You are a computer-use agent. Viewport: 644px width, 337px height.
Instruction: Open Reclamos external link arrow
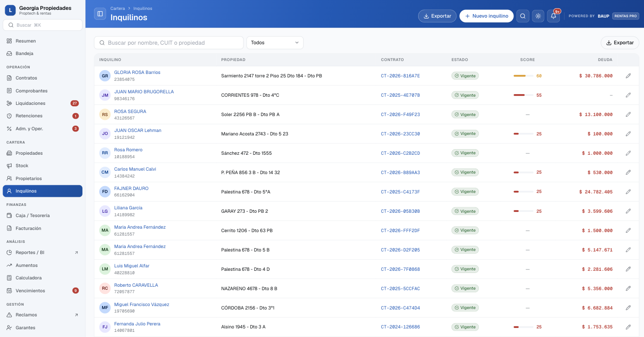[76, 315]
